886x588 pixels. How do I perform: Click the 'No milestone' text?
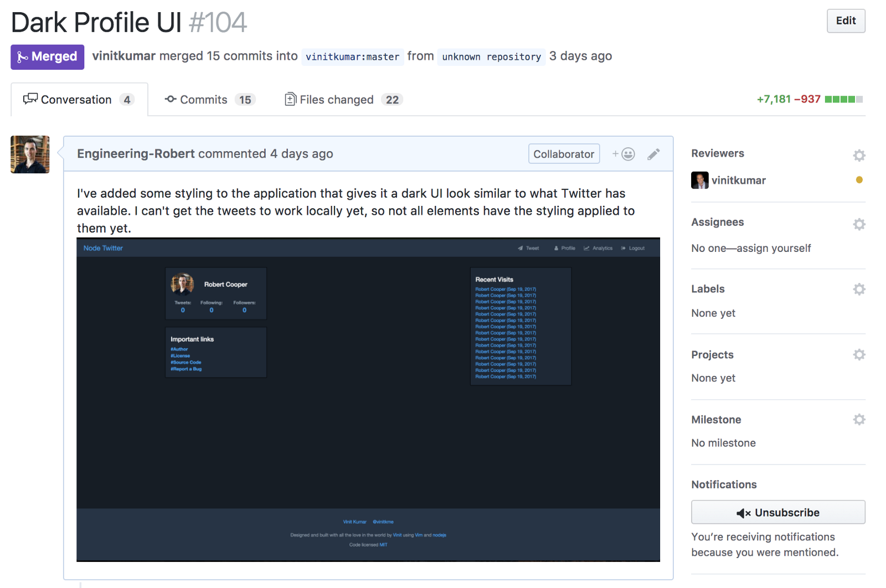723,443
